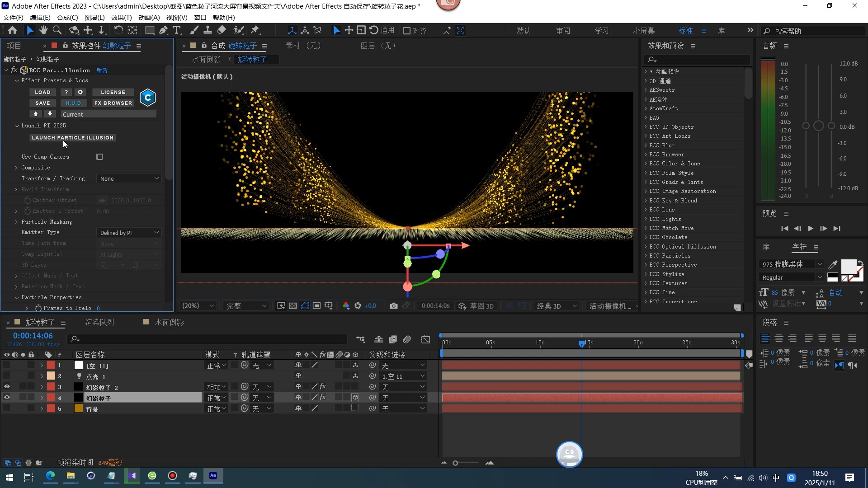
Task: Open File Explorer from the taskbar
Action: click(71, 476)
